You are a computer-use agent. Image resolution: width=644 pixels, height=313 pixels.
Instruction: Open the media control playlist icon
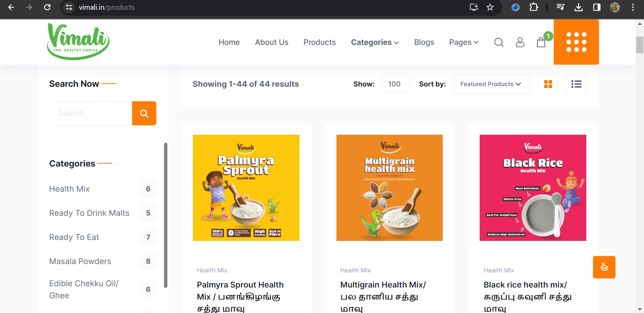click(560, 7)
